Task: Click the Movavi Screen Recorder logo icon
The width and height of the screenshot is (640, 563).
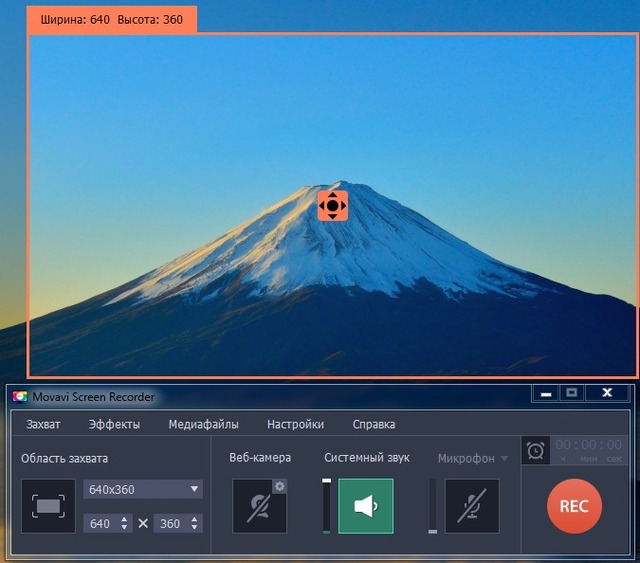Action: click(x=20, y=396)
